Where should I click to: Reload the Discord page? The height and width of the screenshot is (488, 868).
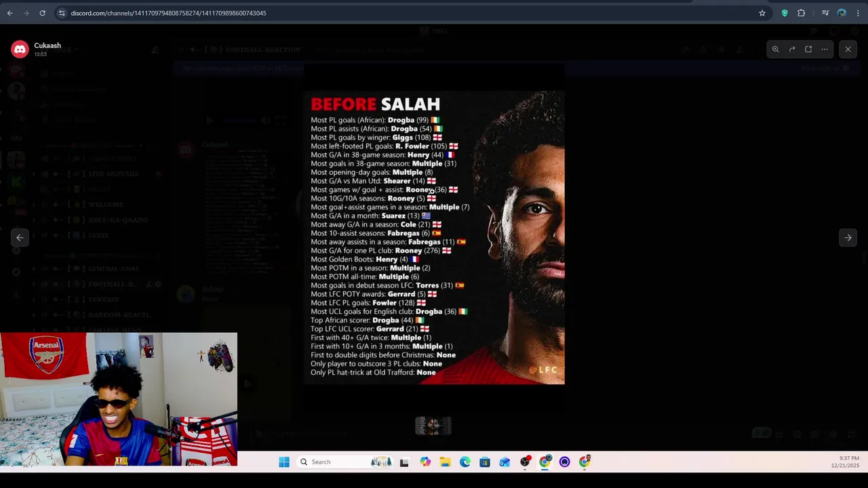coord(42,13)
